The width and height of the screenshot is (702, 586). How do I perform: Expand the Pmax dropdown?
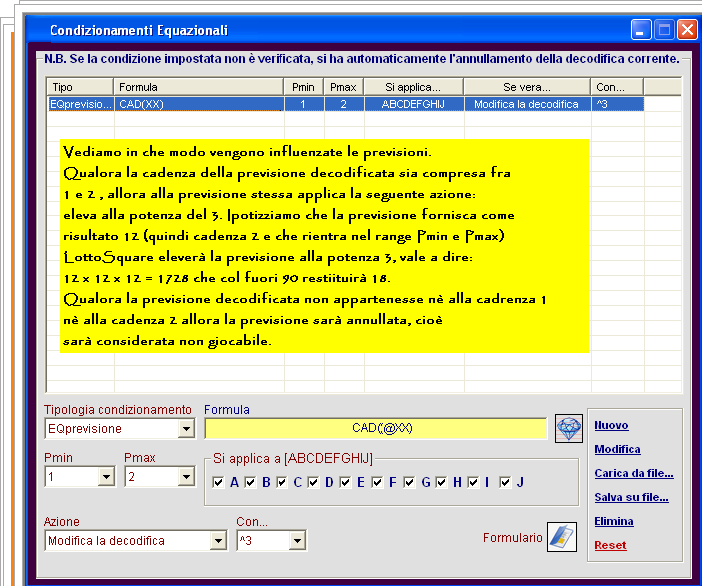[x=186, y=477]
